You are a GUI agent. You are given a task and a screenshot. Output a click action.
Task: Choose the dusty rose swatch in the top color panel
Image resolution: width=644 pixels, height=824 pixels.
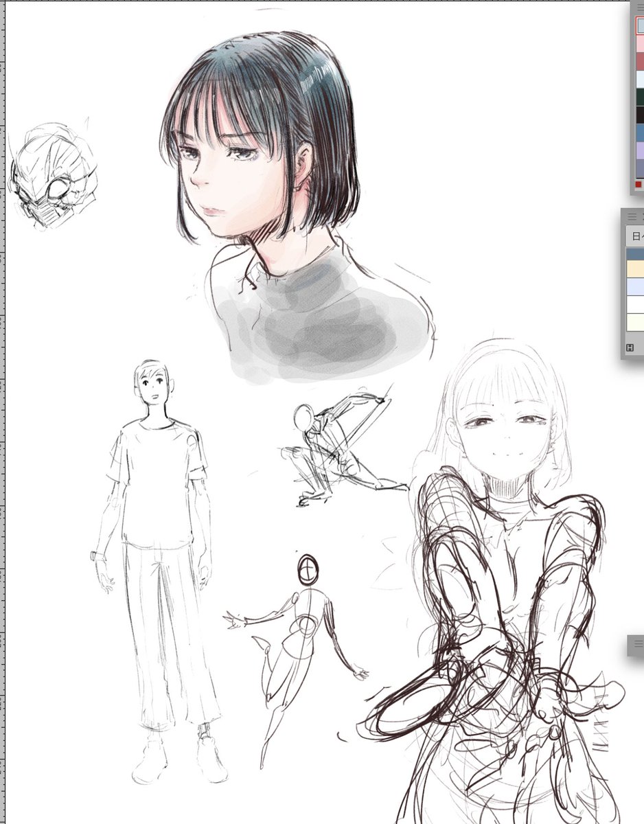(641, 61)
